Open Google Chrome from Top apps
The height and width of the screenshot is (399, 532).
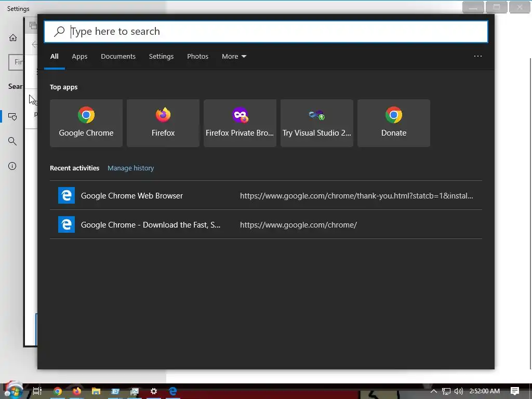86,123
